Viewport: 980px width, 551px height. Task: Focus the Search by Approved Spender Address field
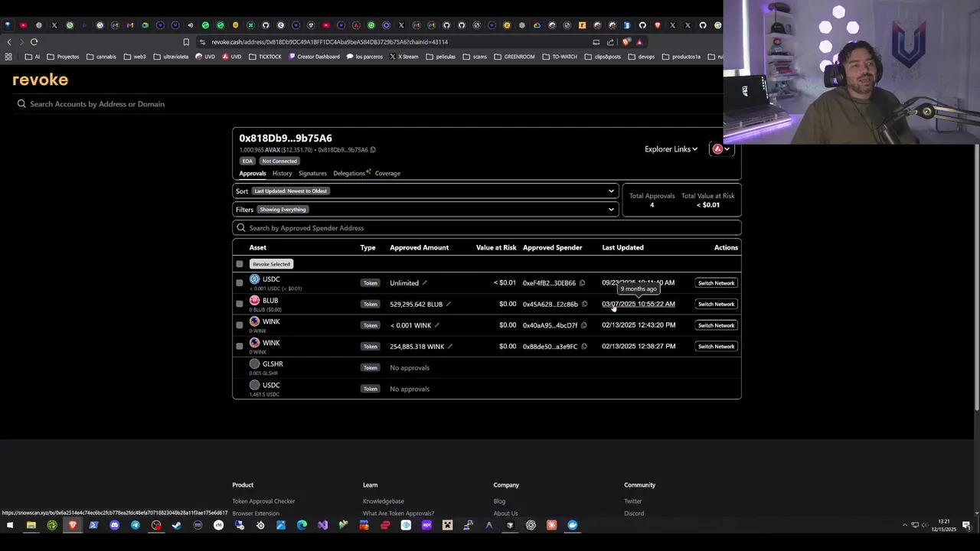click(487, 228)
